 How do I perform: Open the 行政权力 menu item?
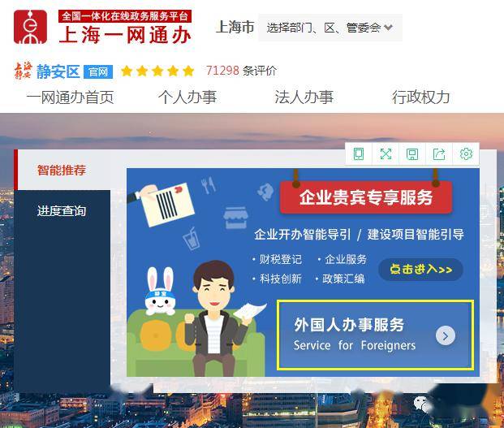(x=420, y=97)
